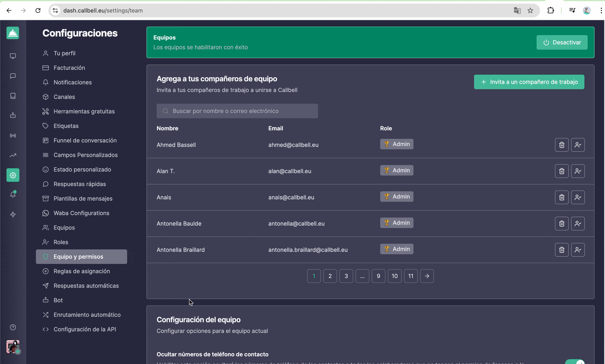This screenshot has height=364, width=605.
Task: Open help question mark icon
Action: [13, 327]
